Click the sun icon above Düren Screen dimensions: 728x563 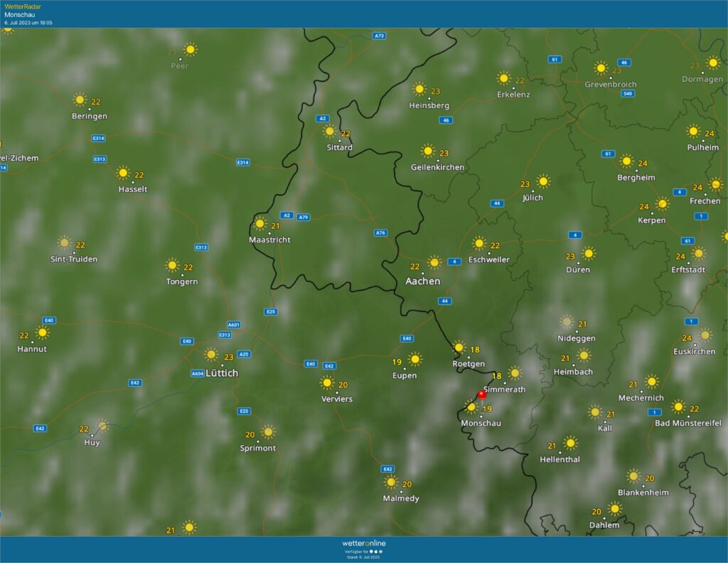point(589,253)
